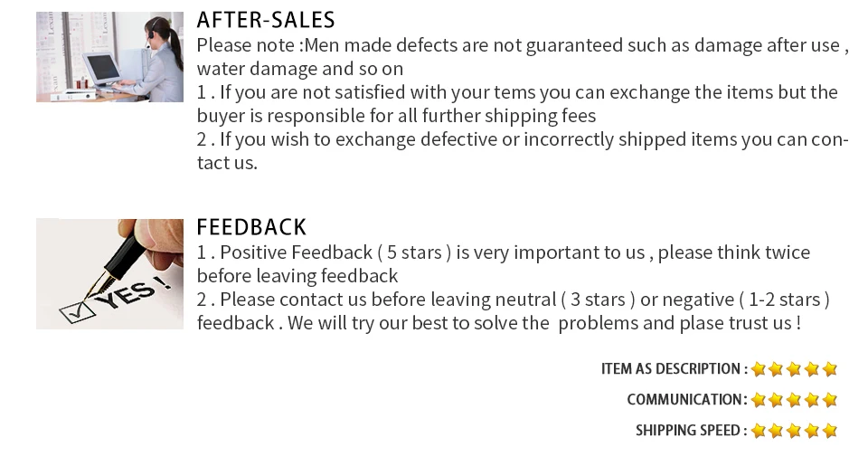868x476 pixels.
Task: Click the checked box in the YES image
Action: click(x=76, y=312)
